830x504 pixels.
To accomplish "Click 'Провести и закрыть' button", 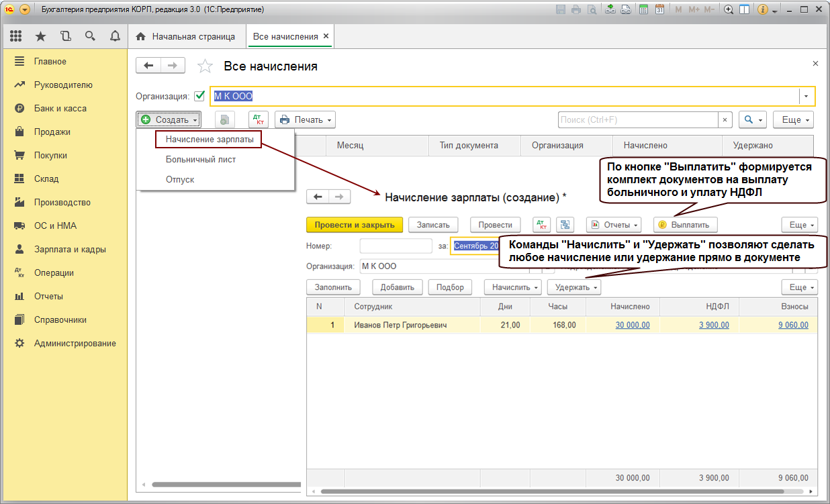I will [x=355, y=225].
